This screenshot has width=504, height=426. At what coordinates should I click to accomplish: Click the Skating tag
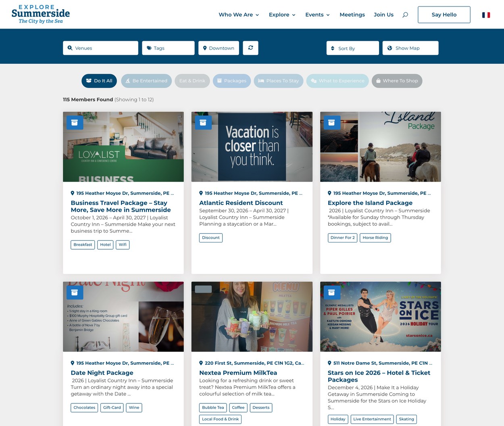pyautogui.click(x=406, y=419)
